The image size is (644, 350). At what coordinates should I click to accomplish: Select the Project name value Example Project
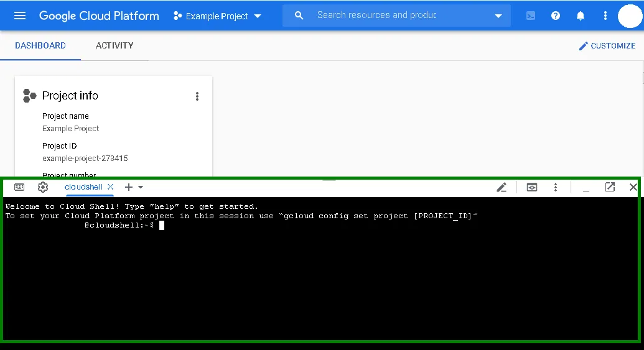tap(71, 129)
